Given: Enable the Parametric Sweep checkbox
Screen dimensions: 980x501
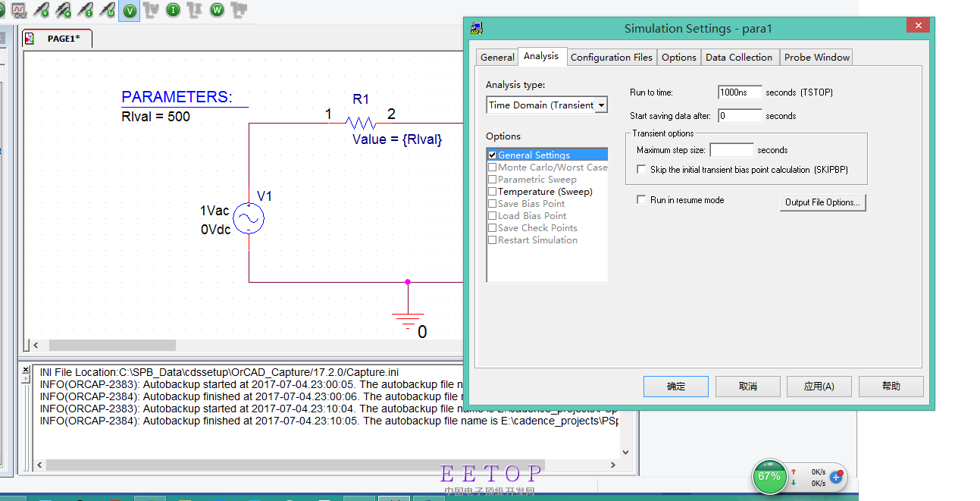Looking at the screenshot, I should coord(493,180).
